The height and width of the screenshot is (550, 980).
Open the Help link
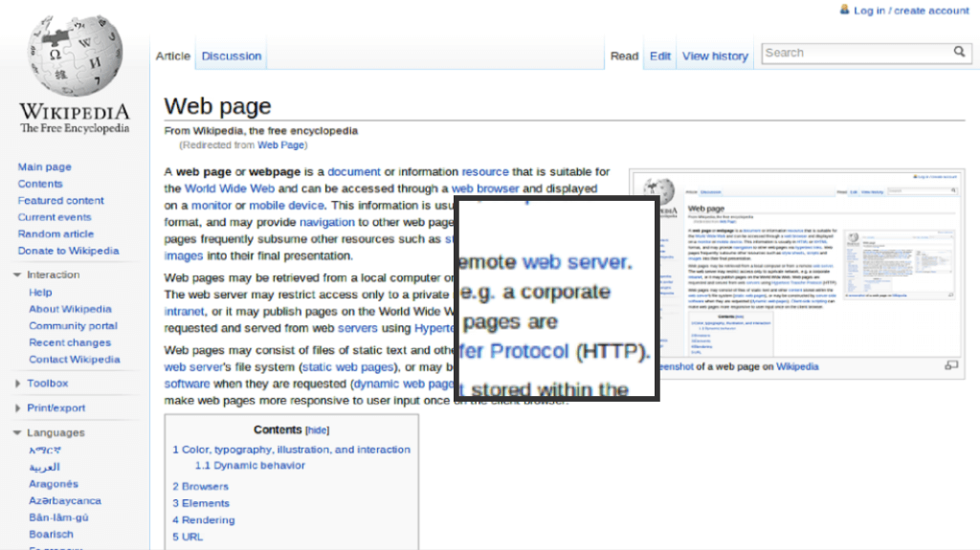pos(40,293)
